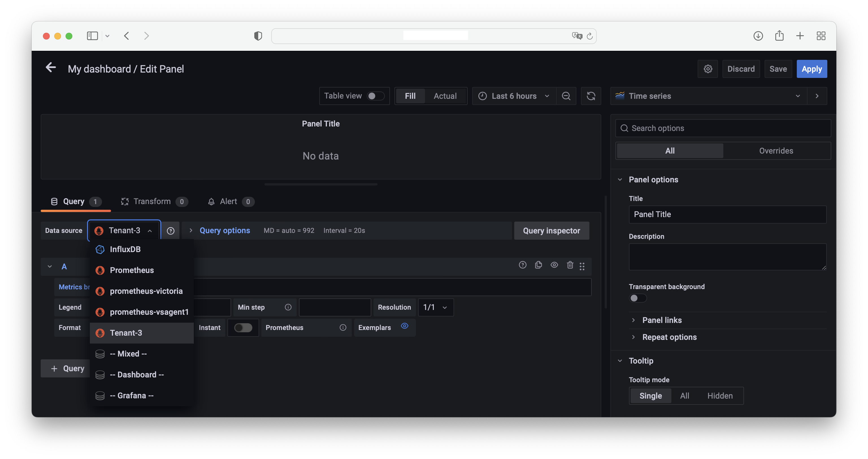Open the Tenant-3 data source dropdown
868x459 pixels.
[x=124, y=231]
